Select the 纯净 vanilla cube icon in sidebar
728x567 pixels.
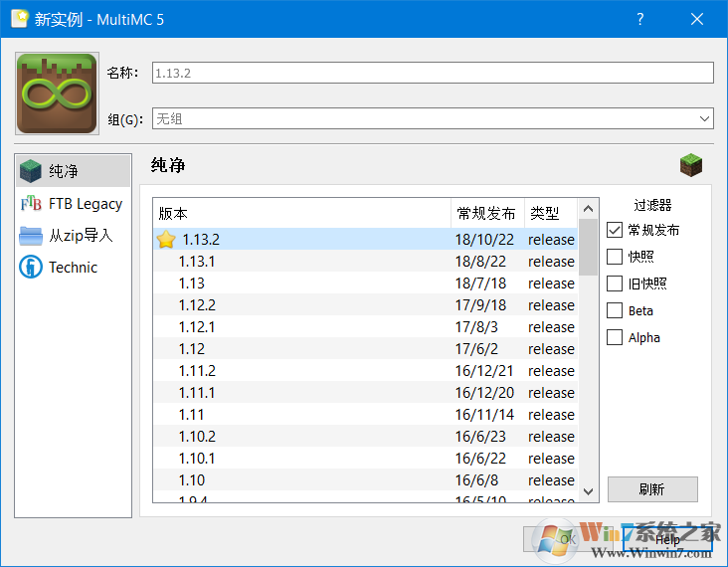pos(32,171)
